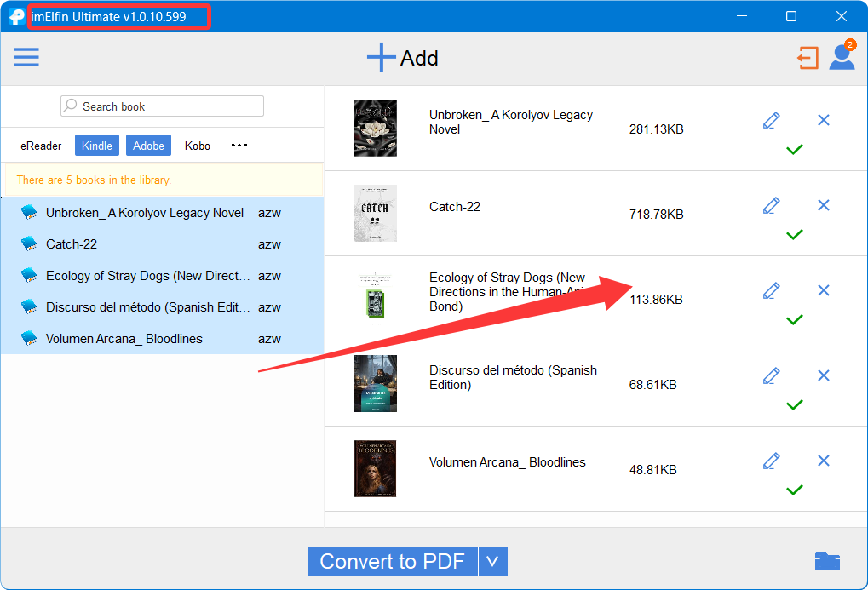Click green checkmark for Ecology of Stray Dogs
This screenshot has width=868, height=590.
pyautogui.click(x=795, y=320)
